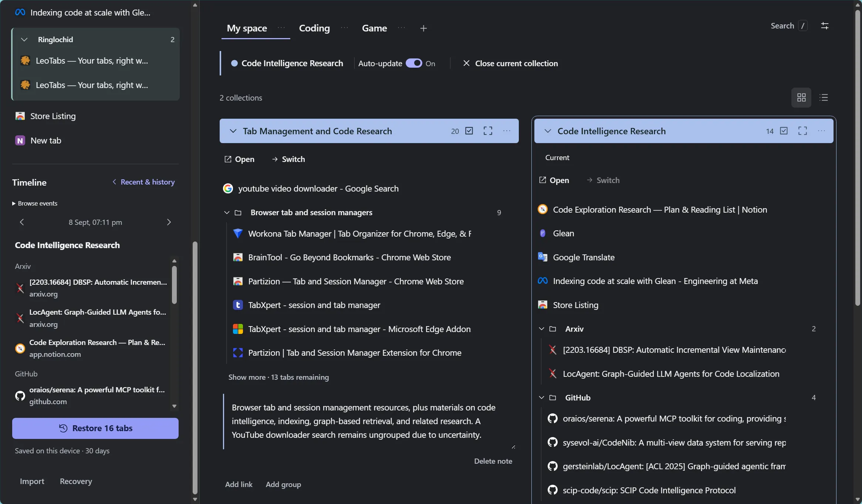Collapse the Tab Management and Code Research collection
The height and width of the screenshot is (504, 862).
tap(233, 131)
